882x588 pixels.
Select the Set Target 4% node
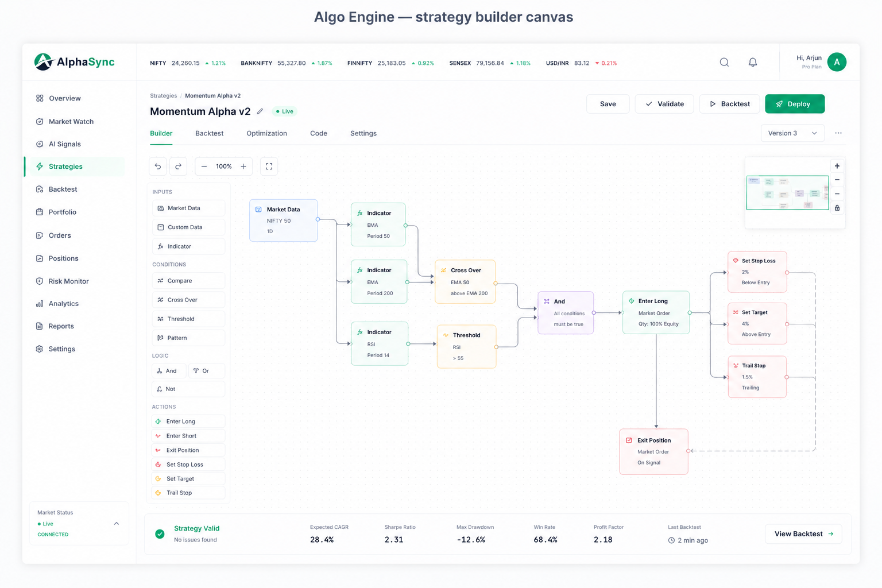tap(757, 323)
